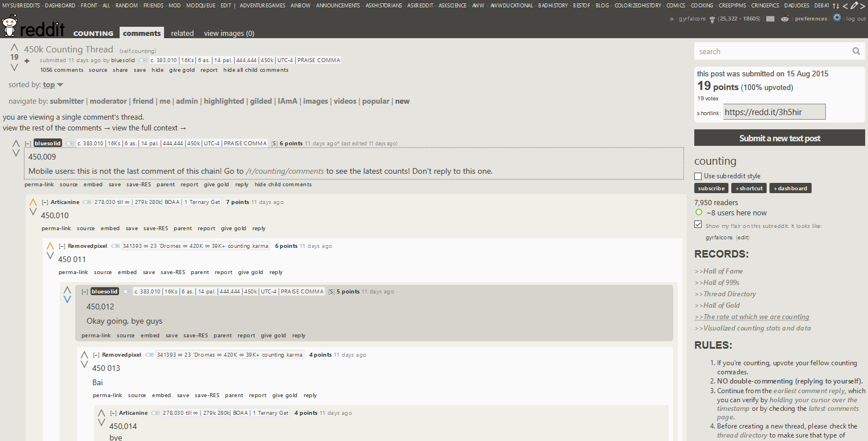This screenshot has width=868, height=441.
Task: Upvote Articanine's 450,010 comment
Action: coord(33,202)
